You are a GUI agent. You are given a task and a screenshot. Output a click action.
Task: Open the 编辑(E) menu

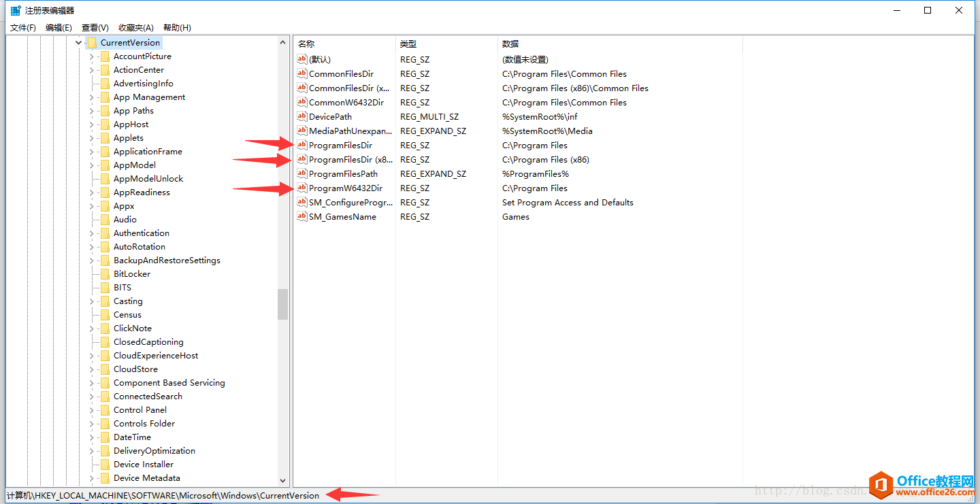click(59, 28)
